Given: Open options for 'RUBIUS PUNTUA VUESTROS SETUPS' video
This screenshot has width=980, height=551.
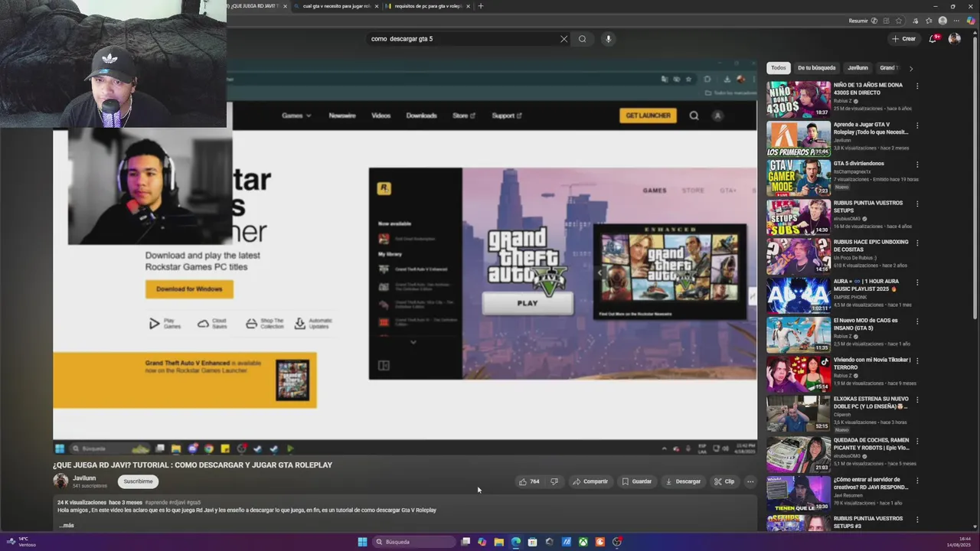Looking at the screenshot, I should 917,204.
